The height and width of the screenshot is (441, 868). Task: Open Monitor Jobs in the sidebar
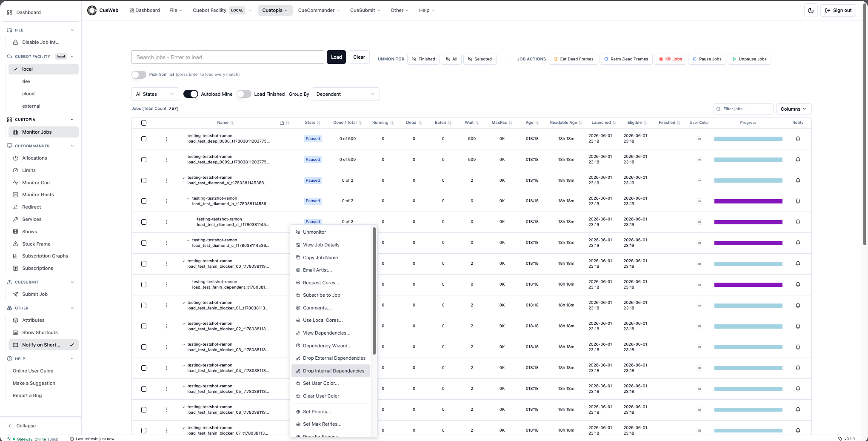pyautogui.click(x=43, y=132)
